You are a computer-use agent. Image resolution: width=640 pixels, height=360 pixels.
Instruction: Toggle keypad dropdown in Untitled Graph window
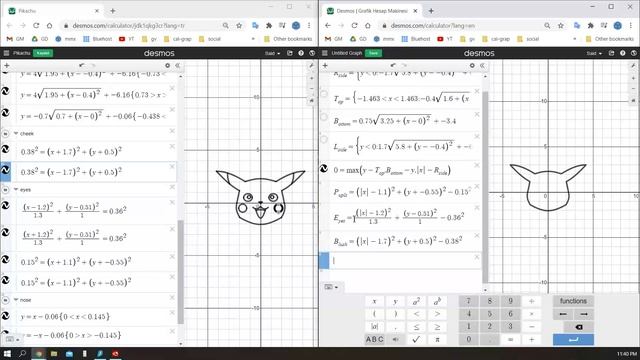pyautogui.click(x=331, y=287)
